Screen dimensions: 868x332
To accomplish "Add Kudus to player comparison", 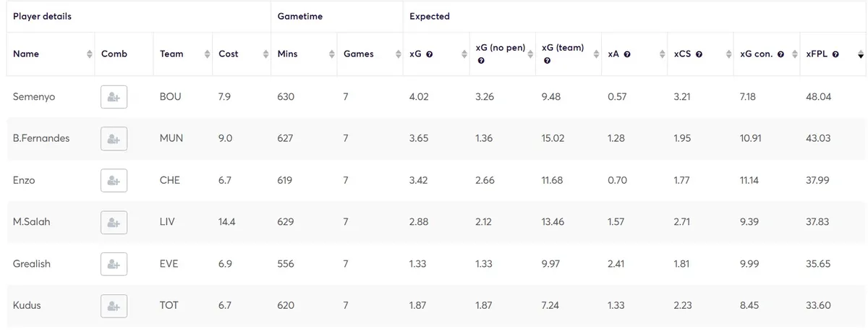I will click(x=114, y=306).
